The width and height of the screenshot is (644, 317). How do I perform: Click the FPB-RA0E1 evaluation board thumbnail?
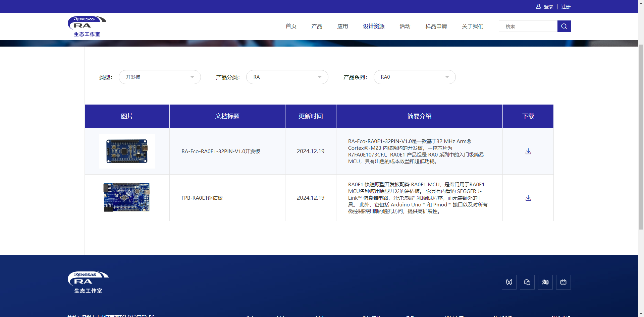point(127,197)
